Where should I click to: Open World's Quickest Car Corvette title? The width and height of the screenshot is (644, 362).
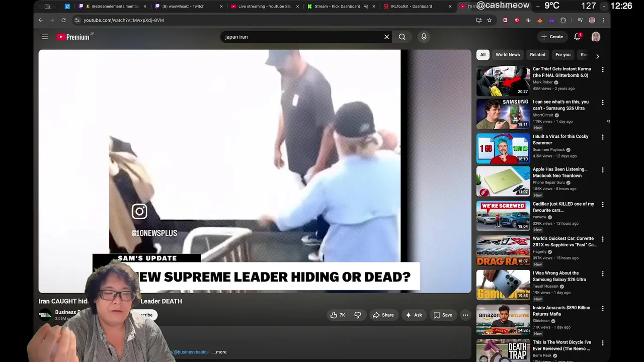565,241
